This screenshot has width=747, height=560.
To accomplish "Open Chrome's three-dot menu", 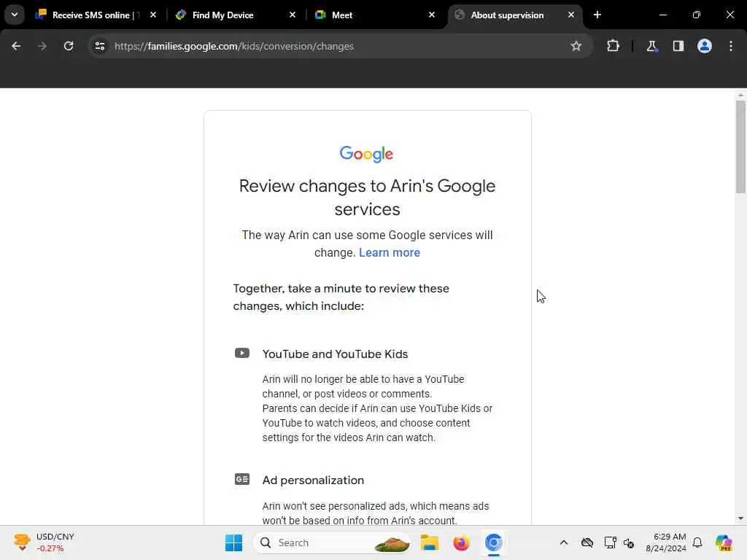I will click(731, 46).
